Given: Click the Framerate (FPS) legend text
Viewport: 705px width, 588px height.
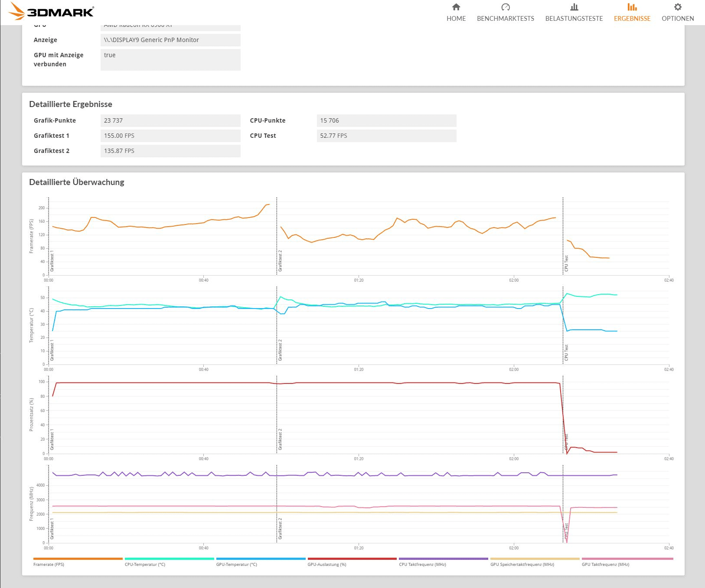Looking at the screenshot, I should 49,565.
